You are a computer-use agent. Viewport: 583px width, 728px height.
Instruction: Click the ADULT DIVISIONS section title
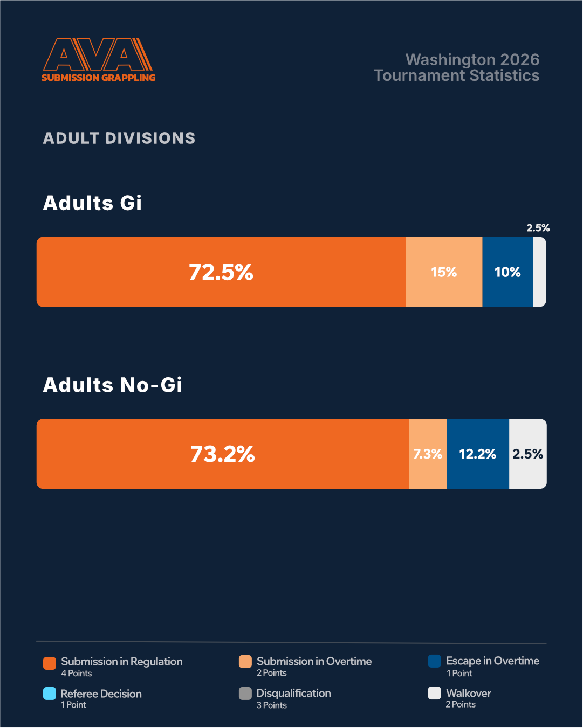pyautogui.click(x=119, y=138)
